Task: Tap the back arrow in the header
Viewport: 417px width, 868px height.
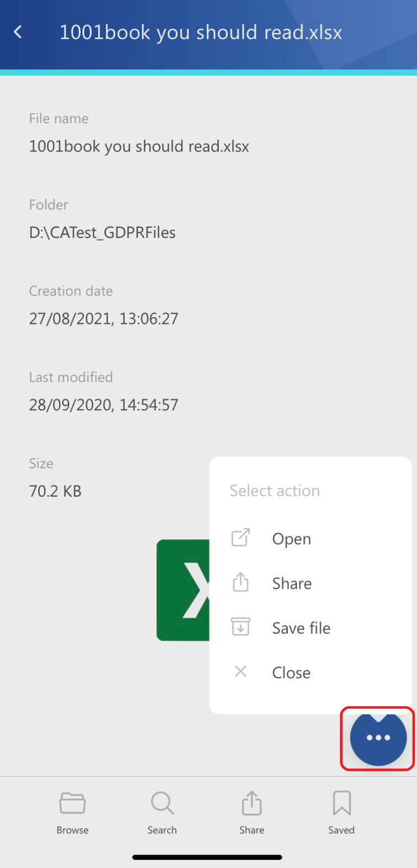Action: [x=18, y=32]
